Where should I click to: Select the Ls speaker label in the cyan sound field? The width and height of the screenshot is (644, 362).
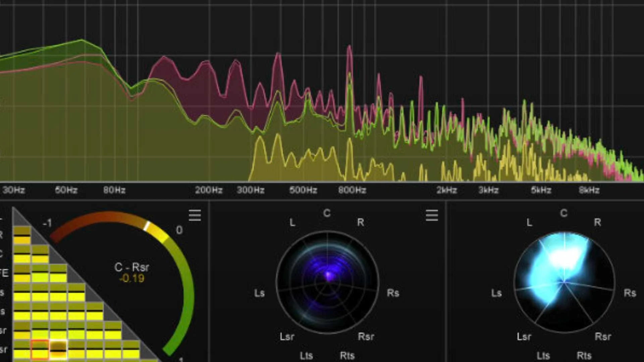[x=496, y=293]
